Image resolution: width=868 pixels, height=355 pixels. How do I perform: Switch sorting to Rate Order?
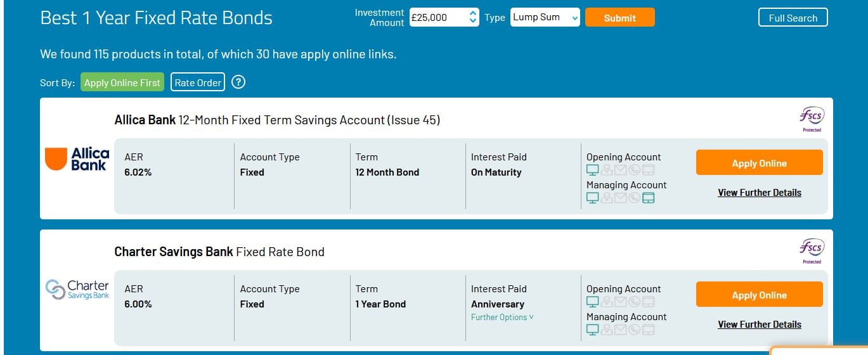coord(198,82)
